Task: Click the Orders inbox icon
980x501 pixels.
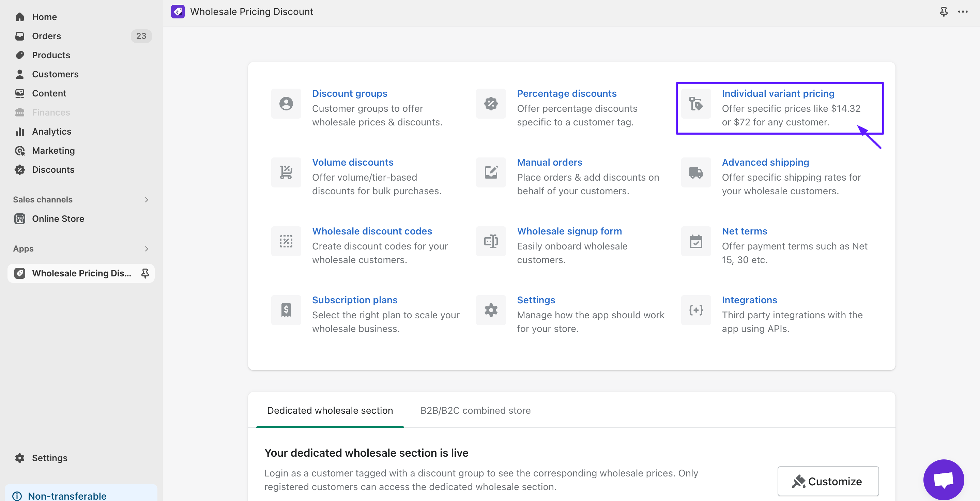Action: pyautogui.click(x=20, y=36)
